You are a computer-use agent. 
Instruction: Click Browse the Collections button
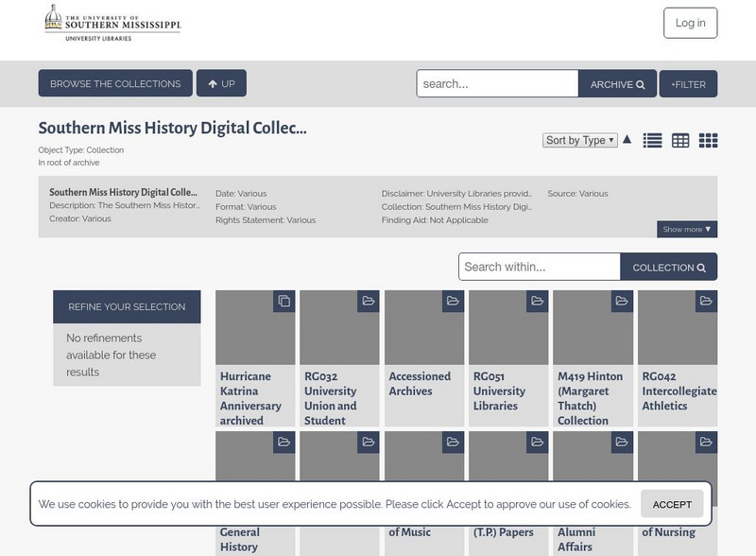click(115, 83)
